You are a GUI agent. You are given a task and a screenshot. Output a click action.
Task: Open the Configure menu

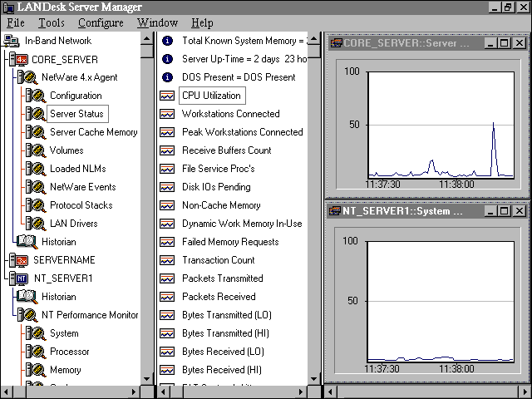click(x=101, y=22)
